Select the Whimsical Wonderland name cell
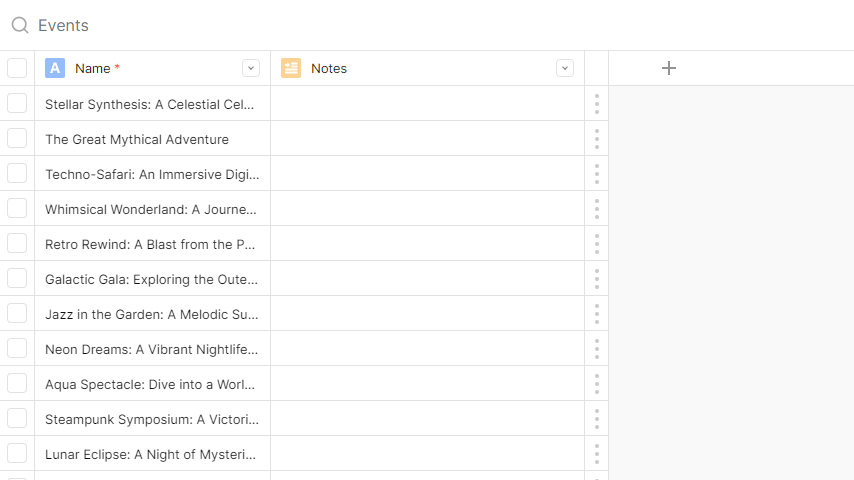Image resolution: width=854 pixels, height=480 pixels. coord(152,208)
